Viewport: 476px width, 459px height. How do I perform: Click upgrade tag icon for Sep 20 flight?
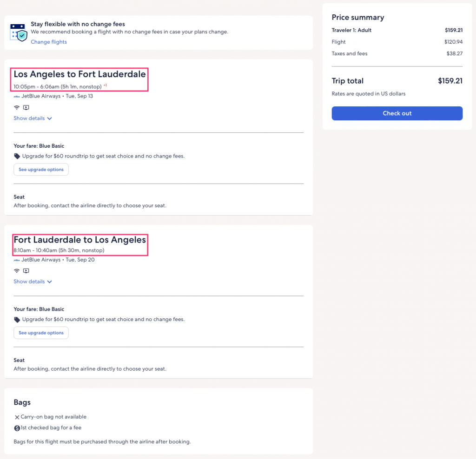pyautogui.click(x=17, y=320)
